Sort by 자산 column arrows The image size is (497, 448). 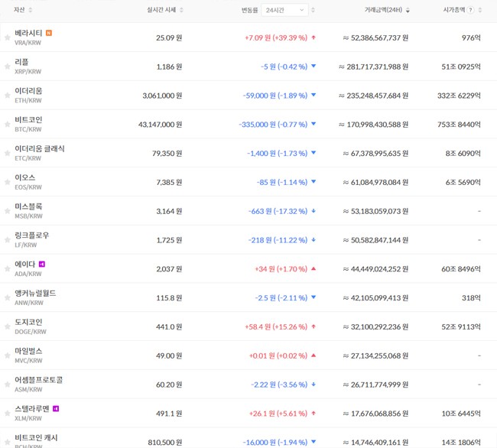click(31, 10)
